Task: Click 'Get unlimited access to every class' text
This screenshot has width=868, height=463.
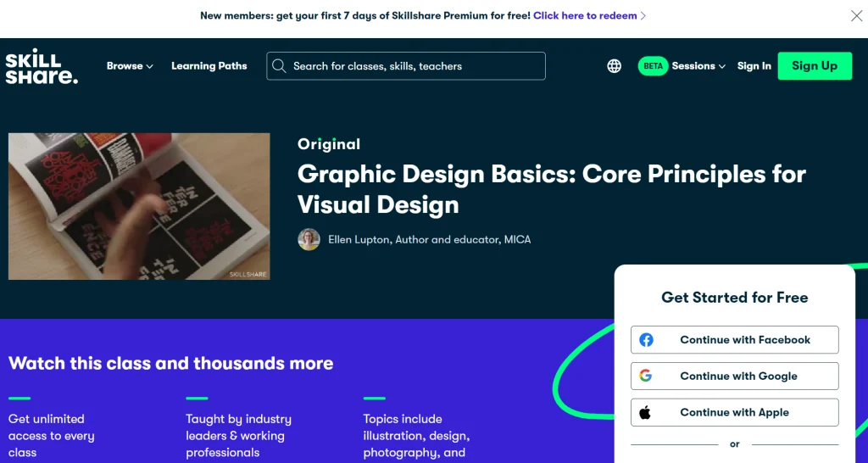Action: [52, 436]
